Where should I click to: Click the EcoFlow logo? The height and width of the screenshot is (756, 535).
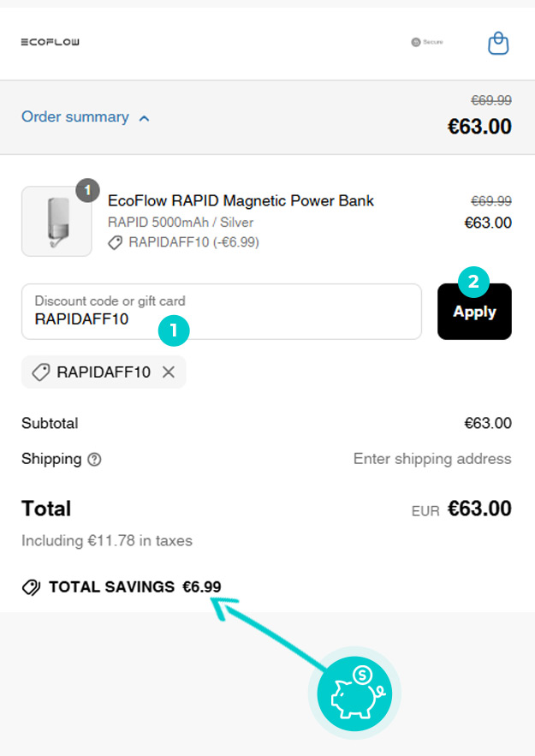[50, 42]
